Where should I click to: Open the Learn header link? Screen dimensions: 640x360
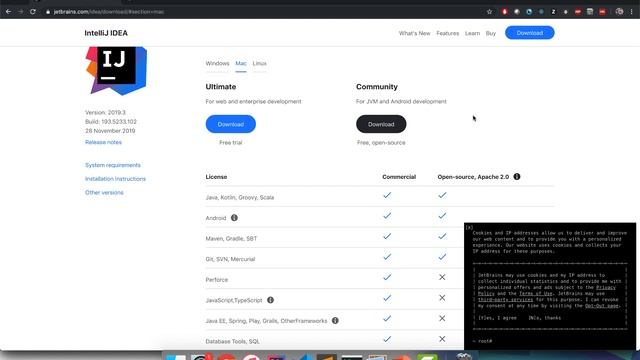pyautogui.click(x=472, y=33)
